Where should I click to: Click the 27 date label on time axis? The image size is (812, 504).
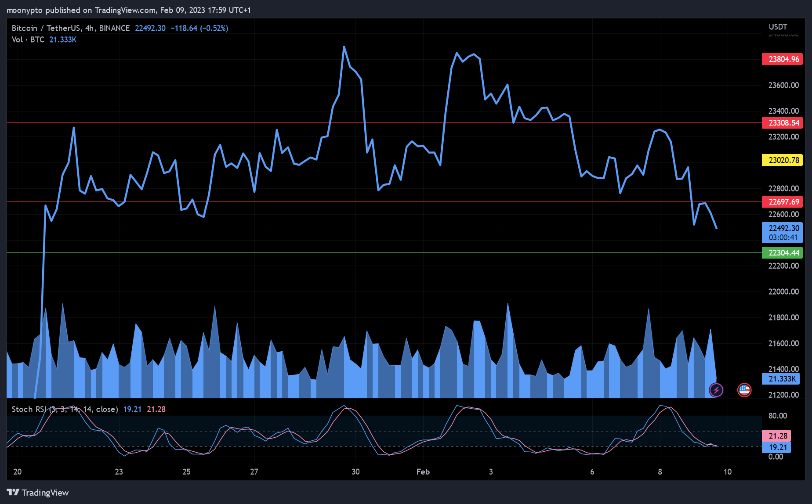pyautogui.click(x=254, y=472)
